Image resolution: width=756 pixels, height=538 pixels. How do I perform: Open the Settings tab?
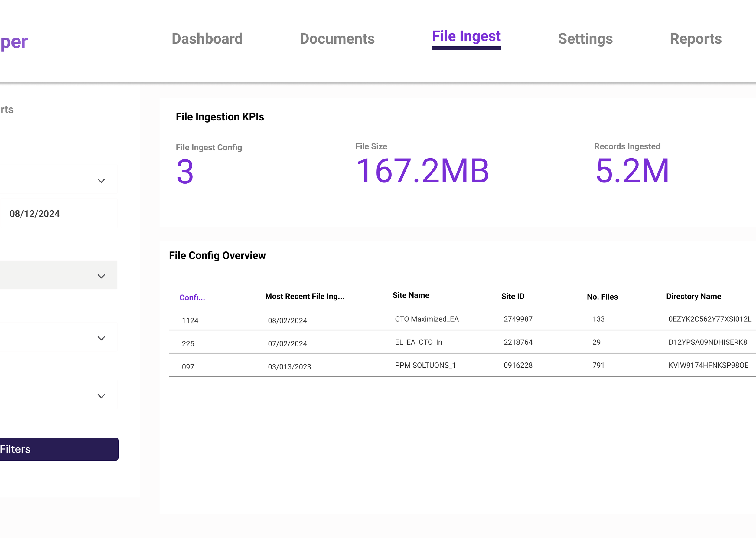coord(585,39)
